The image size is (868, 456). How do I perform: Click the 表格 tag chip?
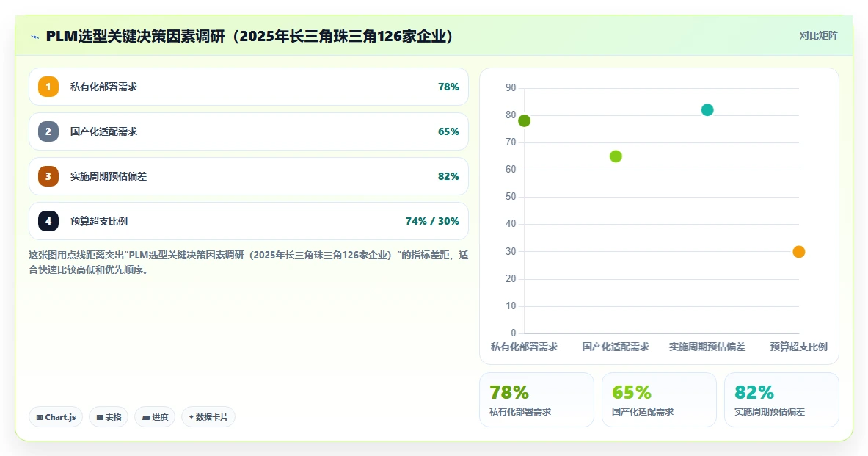tap(109, 417)
